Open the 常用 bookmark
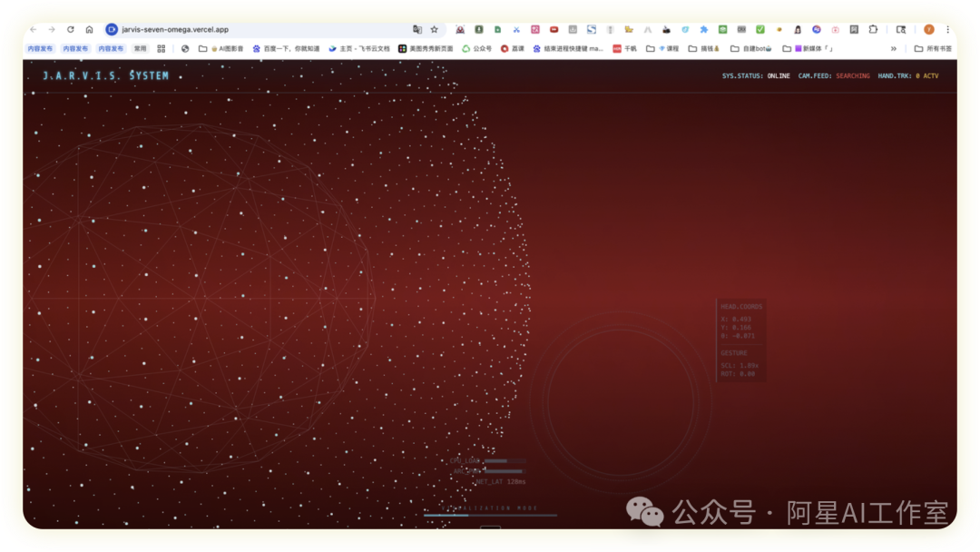980x552 pixels. pyautogui.click(x=140, y=49)
